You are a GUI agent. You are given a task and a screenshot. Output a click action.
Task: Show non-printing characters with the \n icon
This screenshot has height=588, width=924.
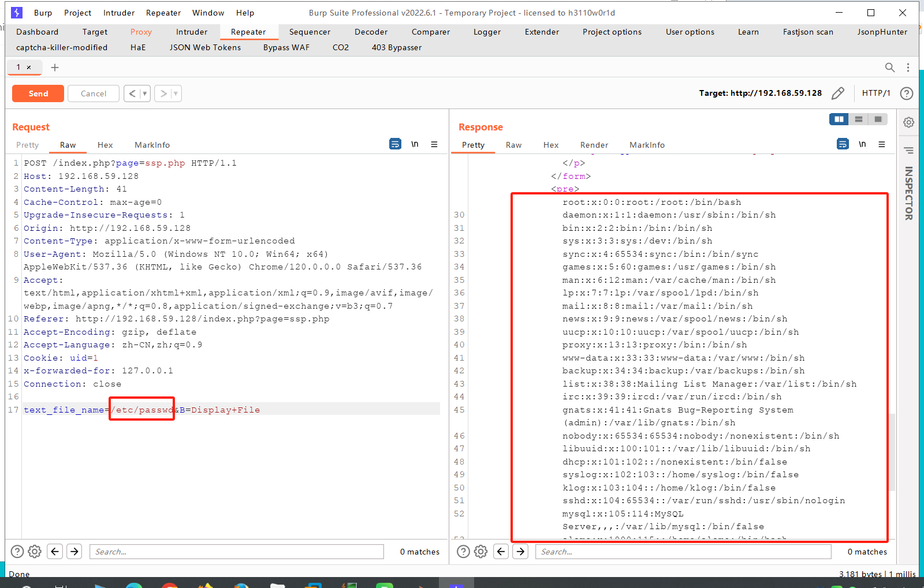415,144
